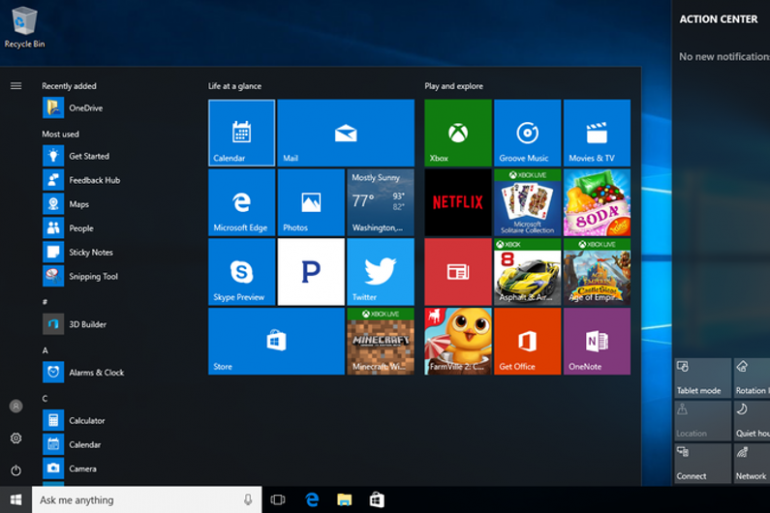Screen dimensions: 770x513
Task: Open the Mail tile
Action: tap(346, 133)
